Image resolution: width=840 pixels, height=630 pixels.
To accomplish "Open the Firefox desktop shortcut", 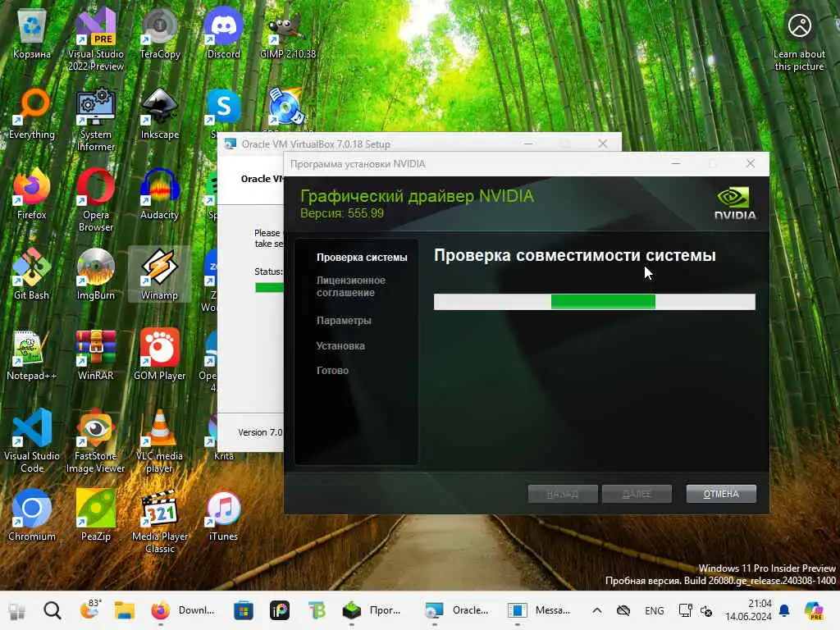I will coord(32,194).
